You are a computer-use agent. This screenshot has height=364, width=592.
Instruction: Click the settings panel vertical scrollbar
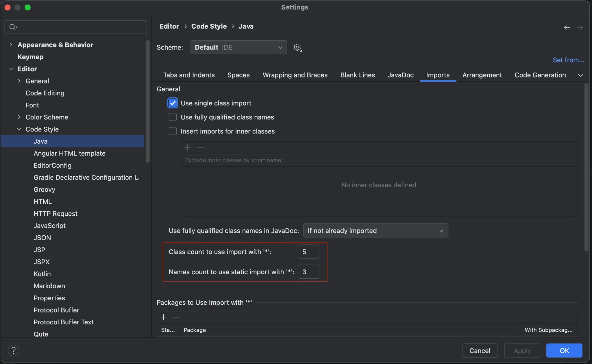pos(586,168)
